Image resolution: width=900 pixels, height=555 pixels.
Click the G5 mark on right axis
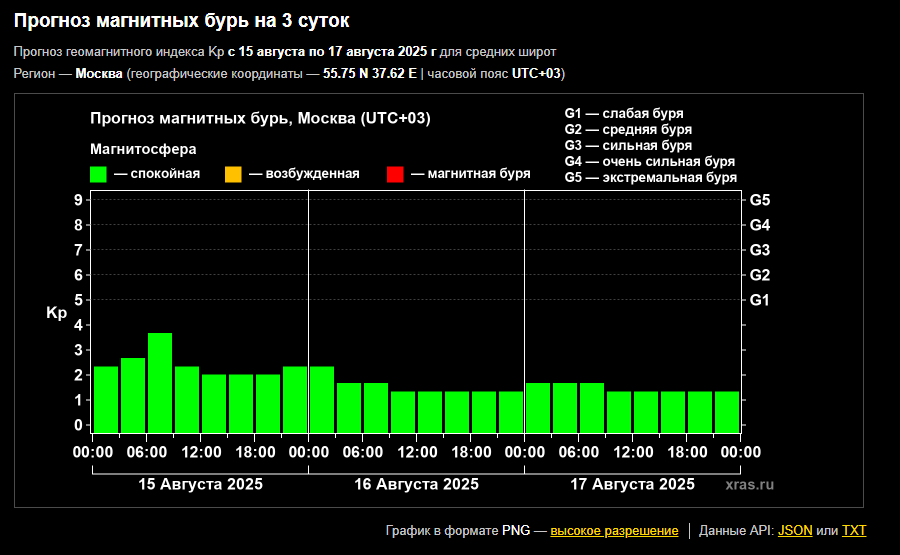759,200
